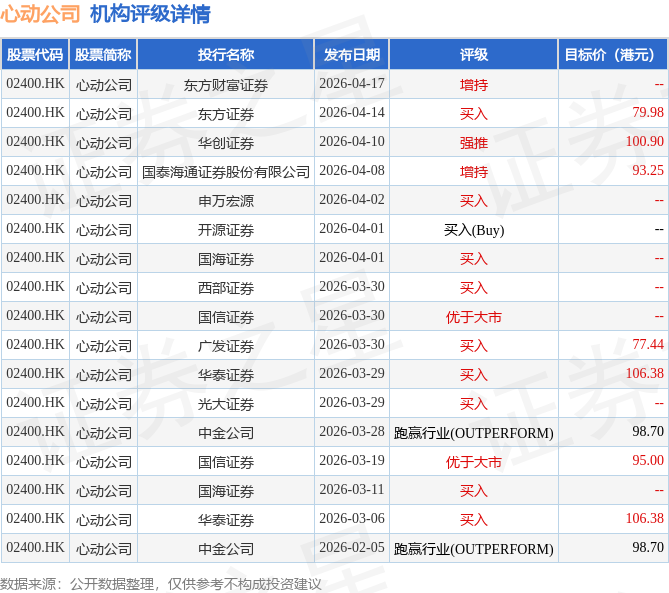Click the 股票代码 column header

click(x=35, y=55)
